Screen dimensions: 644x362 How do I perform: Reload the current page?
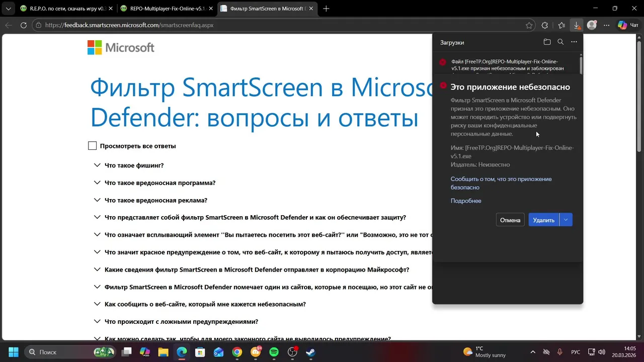(x=24, y=25)
